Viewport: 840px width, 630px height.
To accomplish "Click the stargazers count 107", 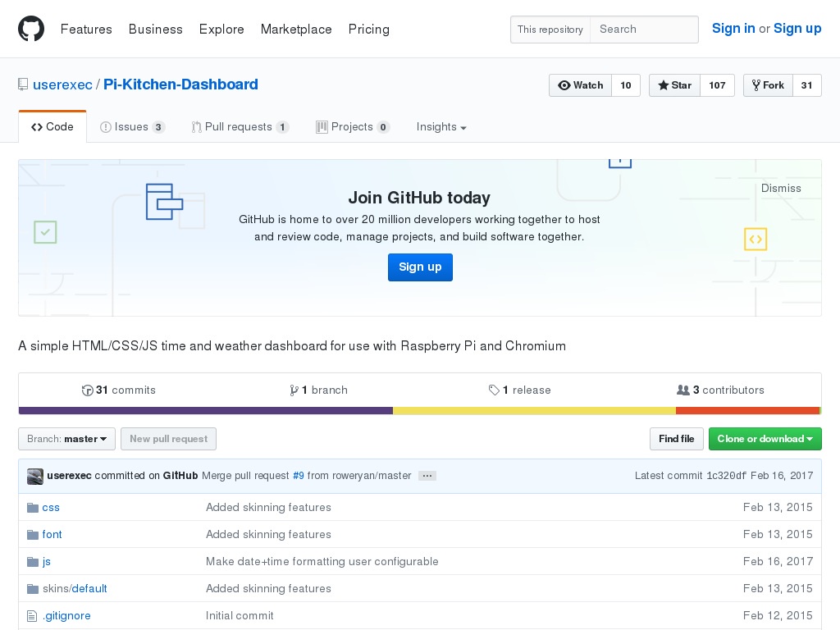I will pyautogui.click(x=717, y=85).
